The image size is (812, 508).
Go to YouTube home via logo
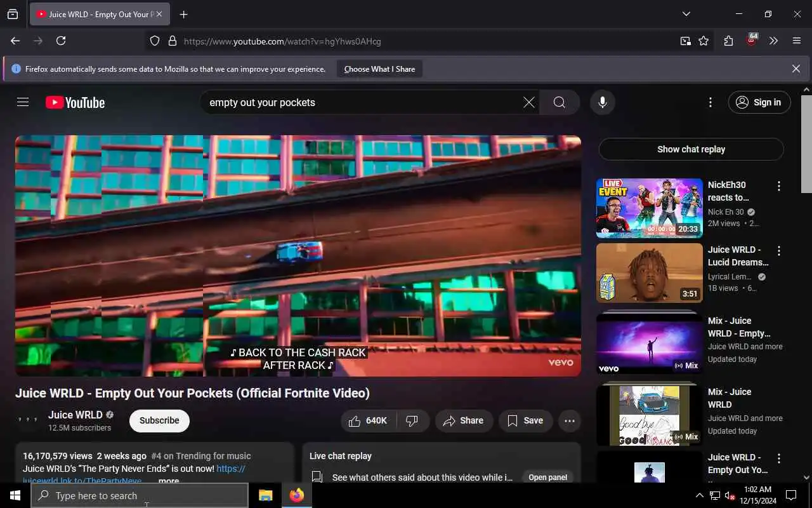tap(75, 102)
